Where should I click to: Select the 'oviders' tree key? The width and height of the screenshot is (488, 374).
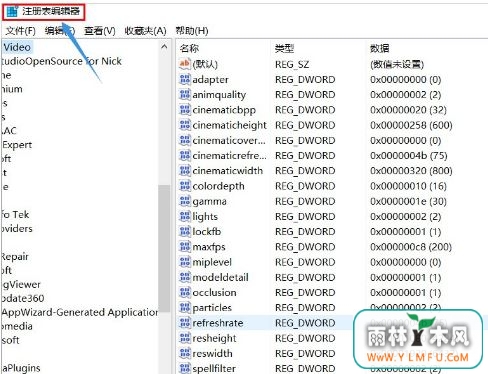[17, 229]
